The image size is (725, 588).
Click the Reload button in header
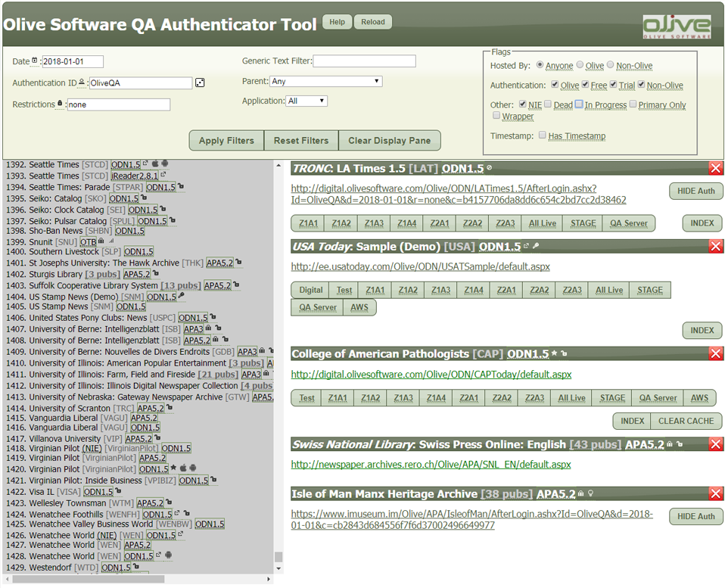pos(372,22)
